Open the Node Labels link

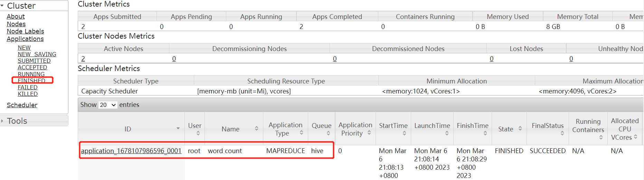(26, 31)
